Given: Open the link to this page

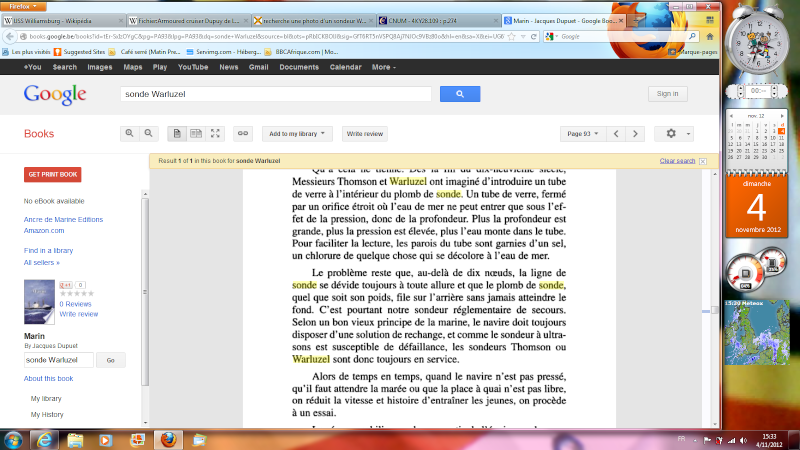Looking at the screenshot, I should point(243,134).
